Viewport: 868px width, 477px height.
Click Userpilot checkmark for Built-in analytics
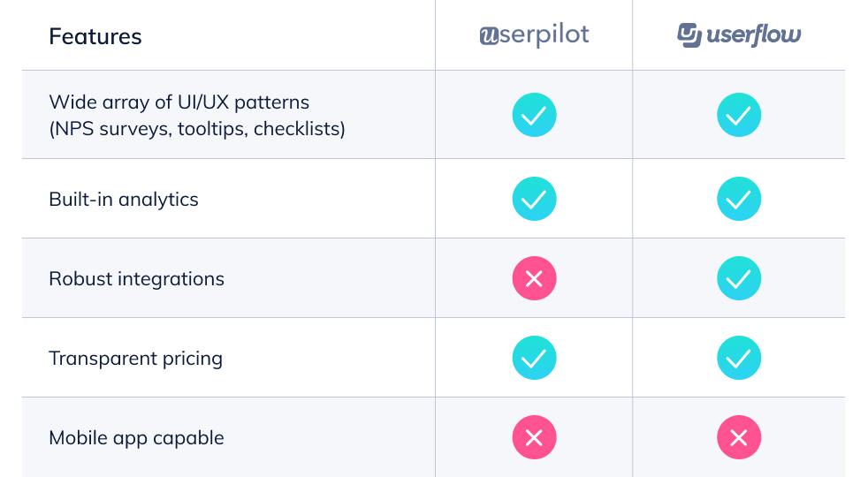[x=534, y=199]
